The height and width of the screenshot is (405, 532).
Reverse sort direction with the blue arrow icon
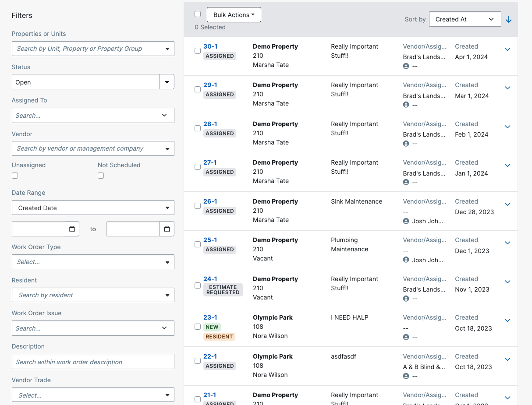[509, 20]
